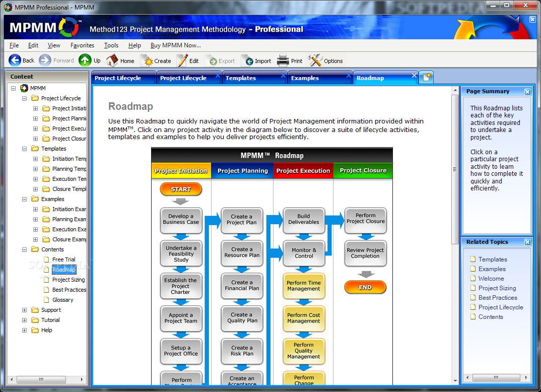Click the orange START button
Viewport: 541px width, 392px height.
coord(181,189)
